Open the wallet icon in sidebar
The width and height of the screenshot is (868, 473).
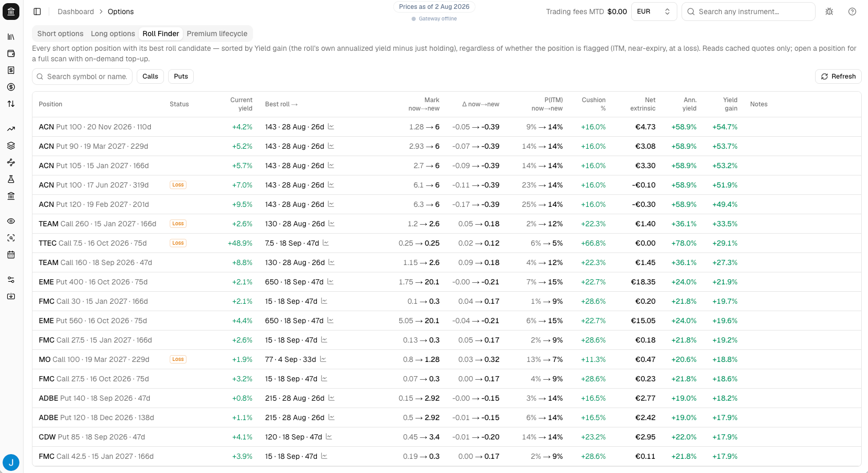[11, 53]
